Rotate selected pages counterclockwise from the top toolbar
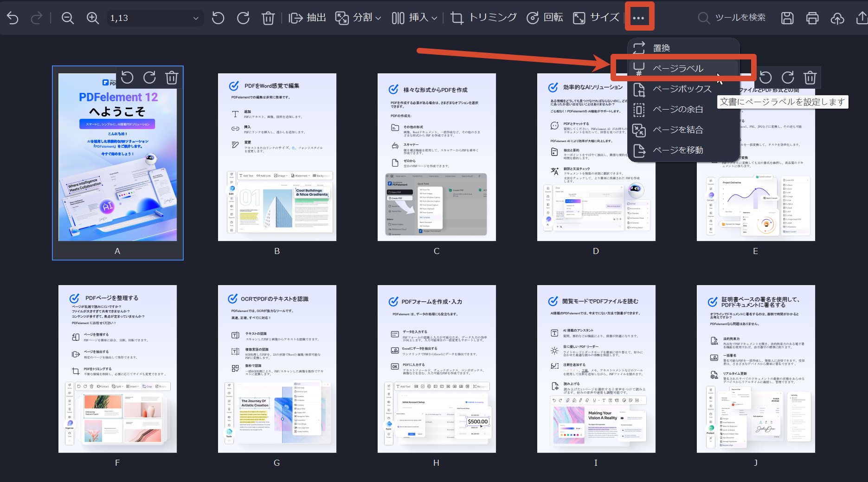Viewport: 868px width, 482px height. (218, 18)
